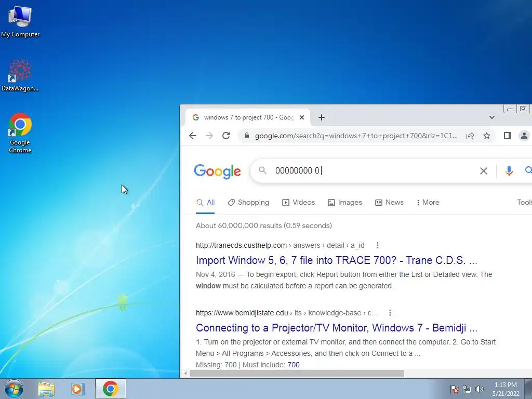This screenshot has width=532, height=399.
Task: Open a new Chrome tab
Action: 321,117
